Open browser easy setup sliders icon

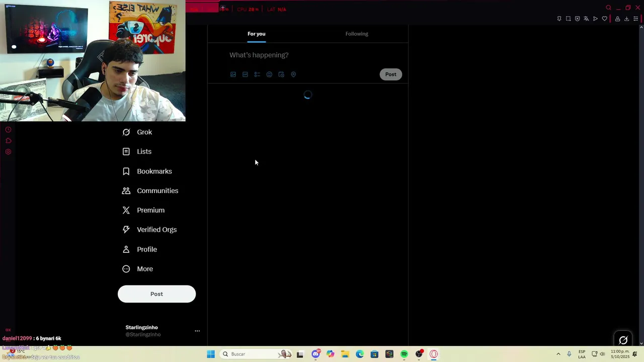tap(635, 19)
